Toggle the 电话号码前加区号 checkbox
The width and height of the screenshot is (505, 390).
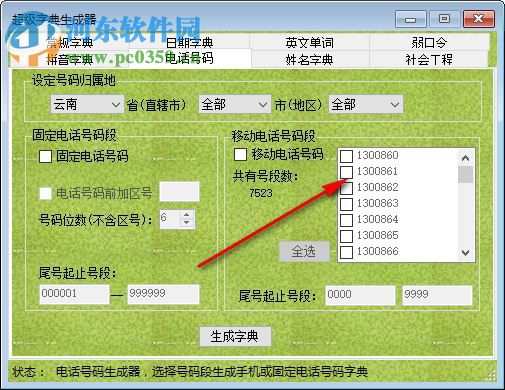click(45, 193)
